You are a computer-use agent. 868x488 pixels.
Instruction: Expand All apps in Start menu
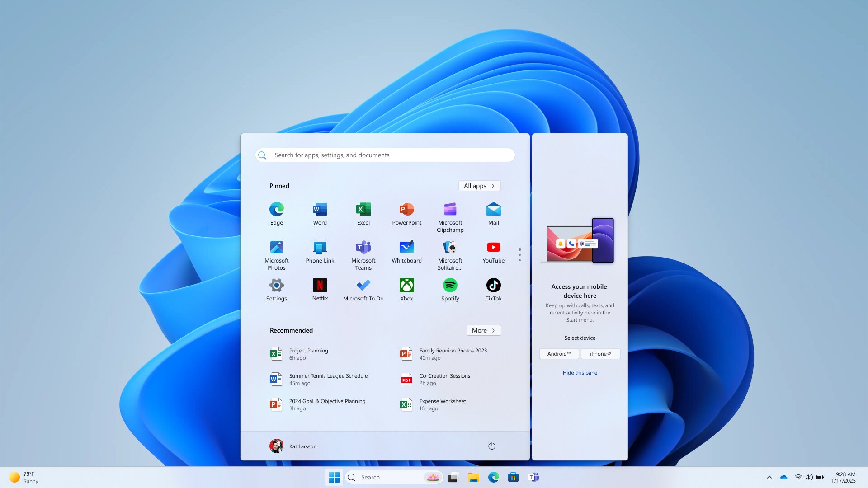479,185
